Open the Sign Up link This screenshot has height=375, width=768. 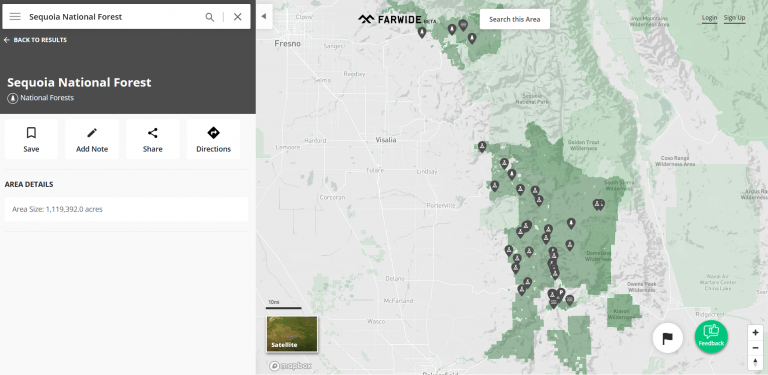pos(734,18)
